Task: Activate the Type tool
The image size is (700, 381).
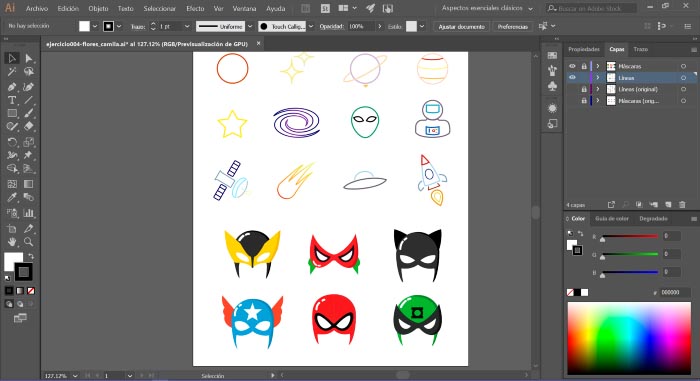Action: coord(12,100)
